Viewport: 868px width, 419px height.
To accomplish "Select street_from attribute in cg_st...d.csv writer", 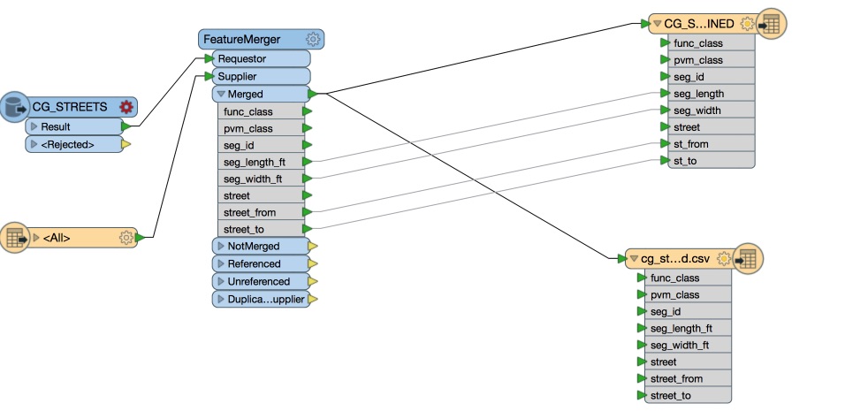I will click(684, 378).
